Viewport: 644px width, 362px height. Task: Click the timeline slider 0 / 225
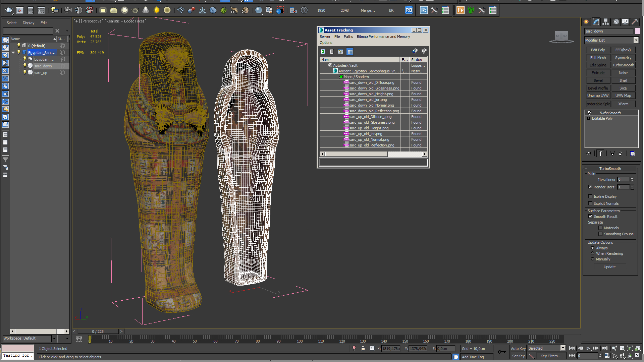click(x=98, y=331)
